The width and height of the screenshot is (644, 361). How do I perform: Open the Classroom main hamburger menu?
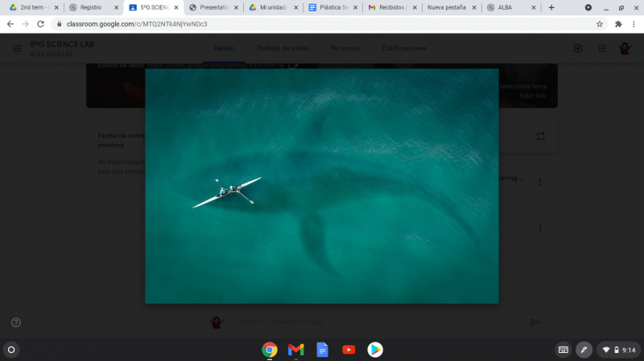point(17,48)
